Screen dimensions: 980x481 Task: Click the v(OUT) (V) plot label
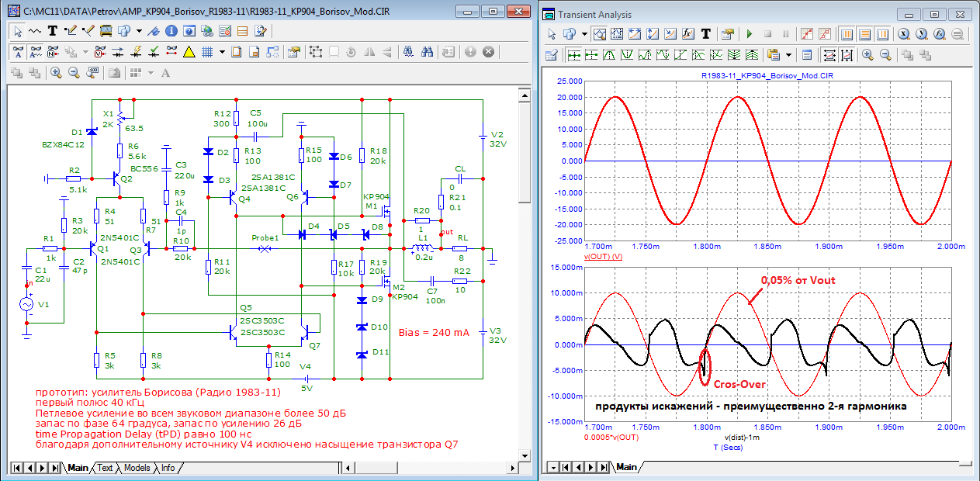tap(602, 256)
